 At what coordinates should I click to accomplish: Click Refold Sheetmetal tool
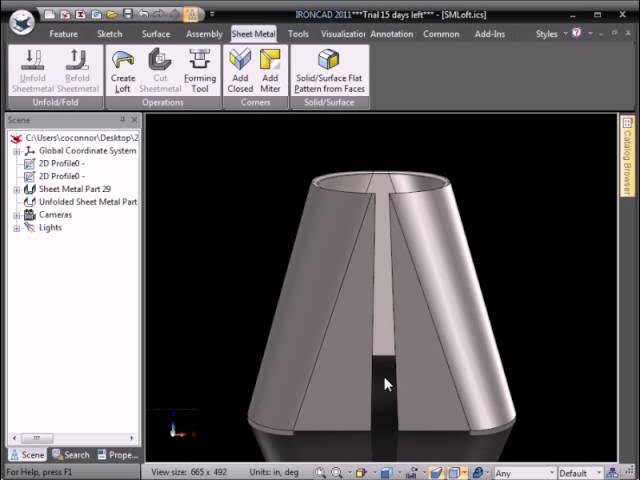point(78,71)
